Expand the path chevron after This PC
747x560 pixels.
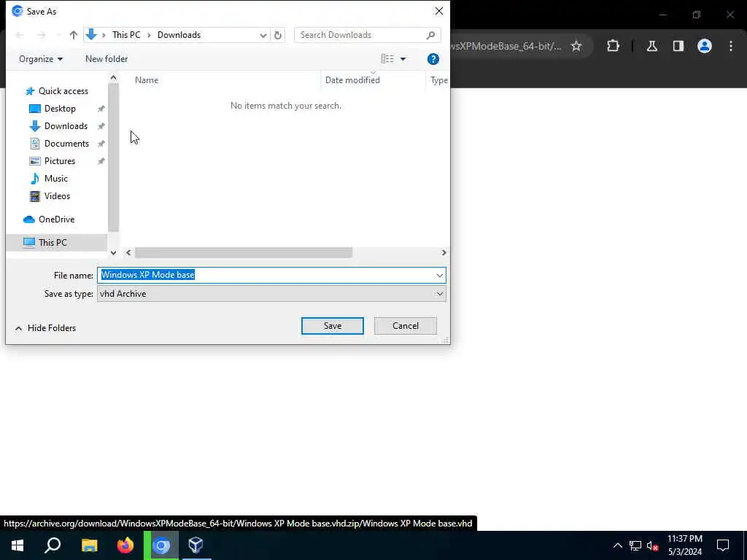point(149,35)
